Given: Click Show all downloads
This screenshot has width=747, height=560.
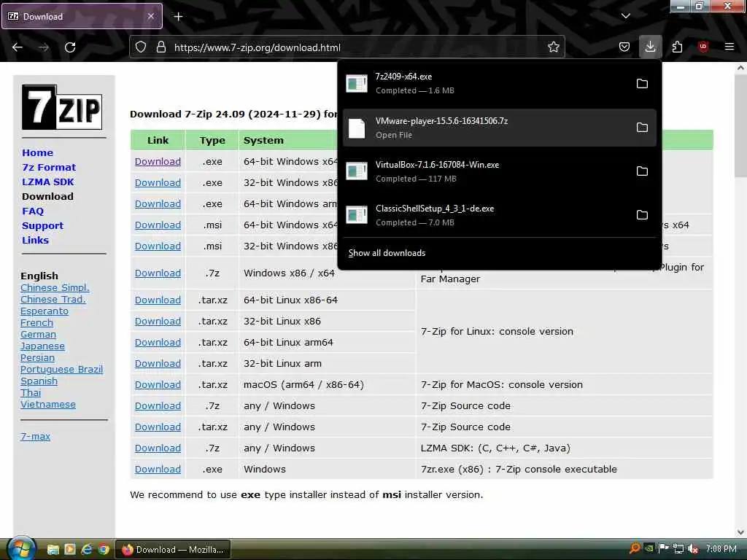Looking at the screenshot, I should coord(387,253).
